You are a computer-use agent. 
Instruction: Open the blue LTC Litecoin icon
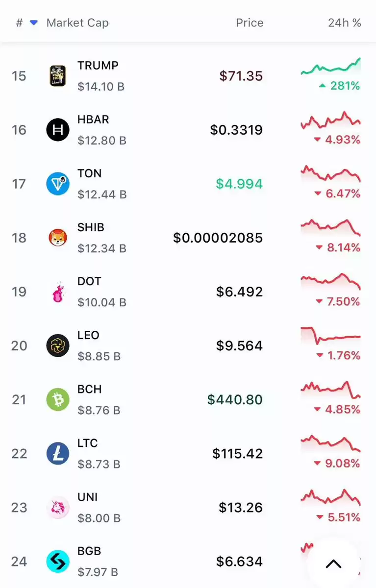(58, 453)
